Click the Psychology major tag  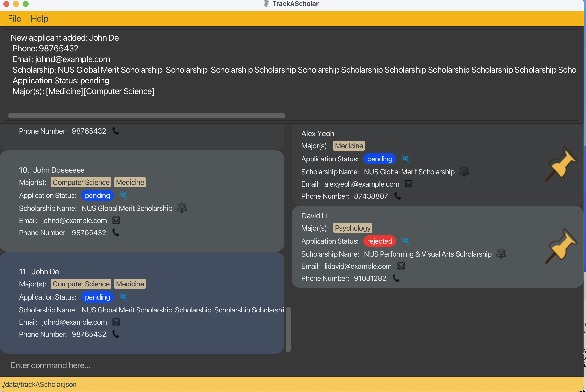(x=352, y=228)
